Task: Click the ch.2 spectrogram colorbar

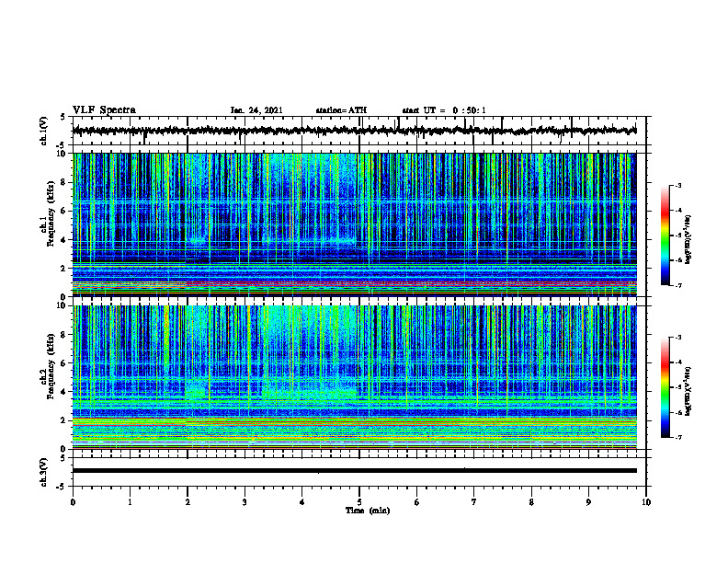Action: 665,387
